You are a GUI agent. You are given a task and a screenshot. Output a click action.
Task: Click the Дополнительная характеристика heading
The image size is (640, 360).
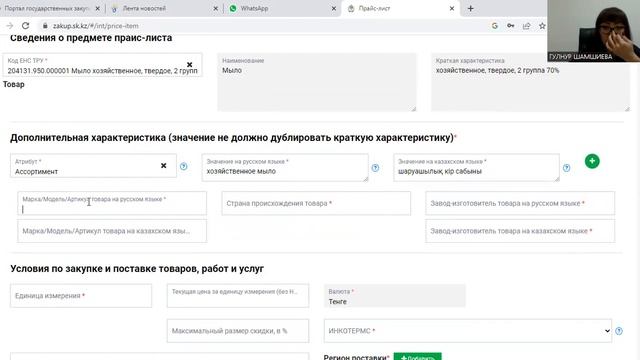[232, 138]
